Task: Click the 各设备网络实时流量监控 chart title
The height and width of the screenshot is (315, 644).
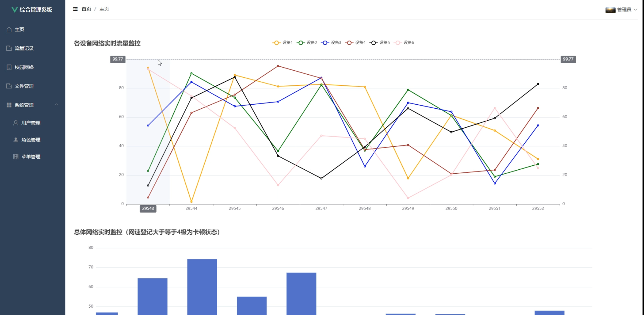Action: click(x=107, y=43)
